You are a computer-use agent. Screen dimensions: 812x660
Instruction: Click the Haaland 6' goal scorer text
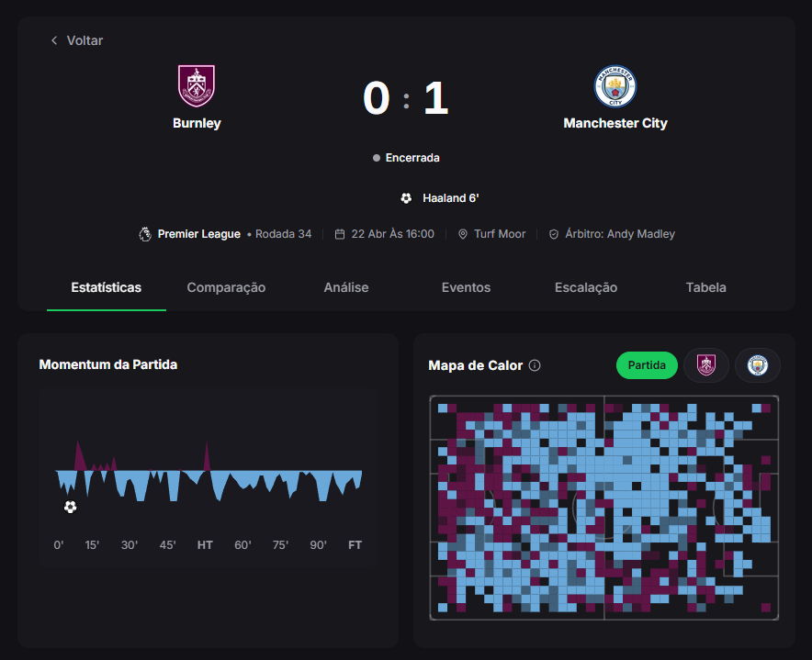click(450, 198)
